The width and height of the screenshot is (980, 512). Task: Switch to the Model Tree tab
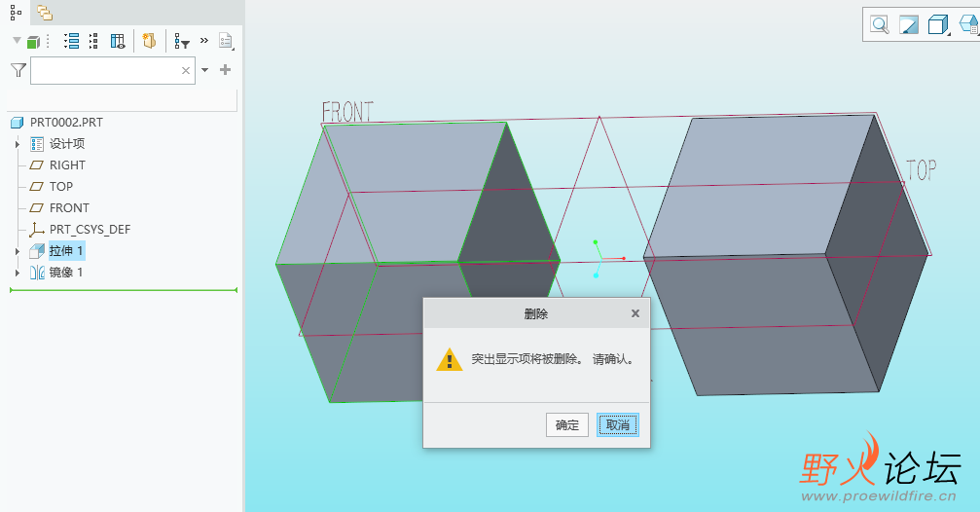pyautogui.click(x=16, y=12)
